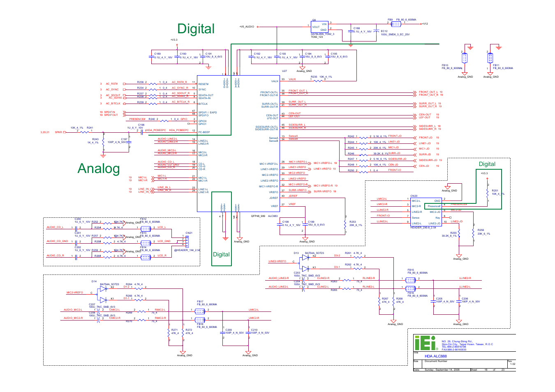Select the R253 20K resistor symbol
Image resolution: width=555 pixels, height=392 pixels.
[345, 224]
